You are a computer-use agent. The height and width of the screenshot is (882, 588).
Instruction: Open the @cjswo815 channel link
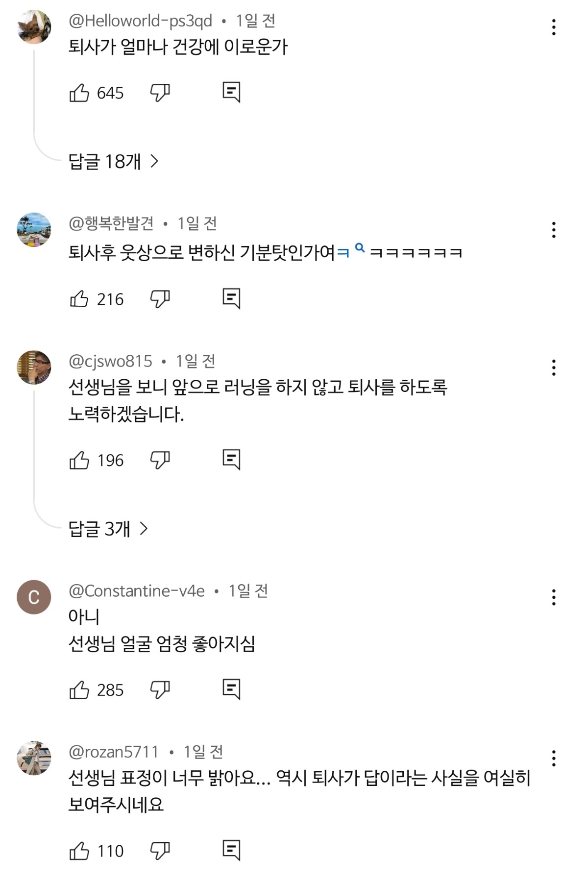click(x=111, y=361)
